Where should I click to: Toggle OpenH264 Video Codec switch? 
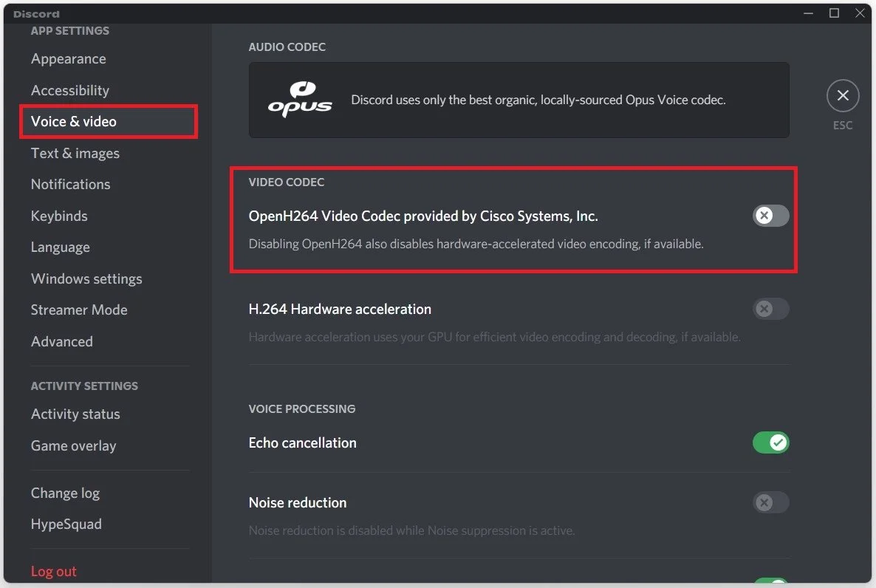(x=770, y=215)
